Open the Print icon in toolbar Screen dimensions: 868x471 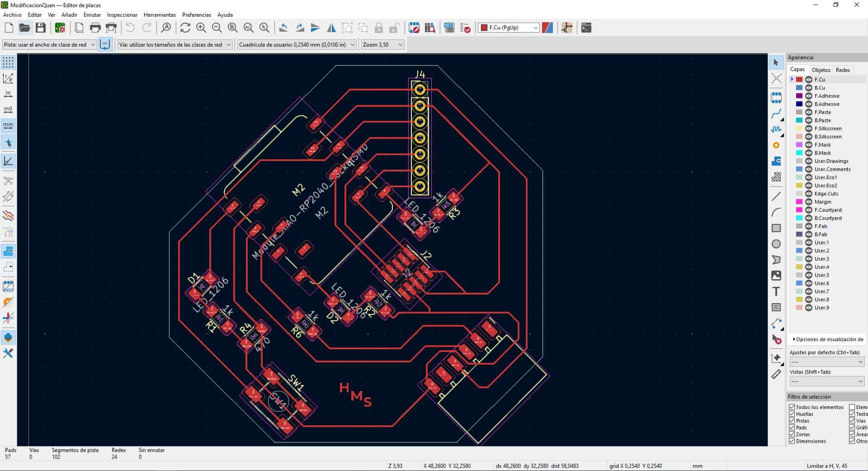tap(95, 28)
